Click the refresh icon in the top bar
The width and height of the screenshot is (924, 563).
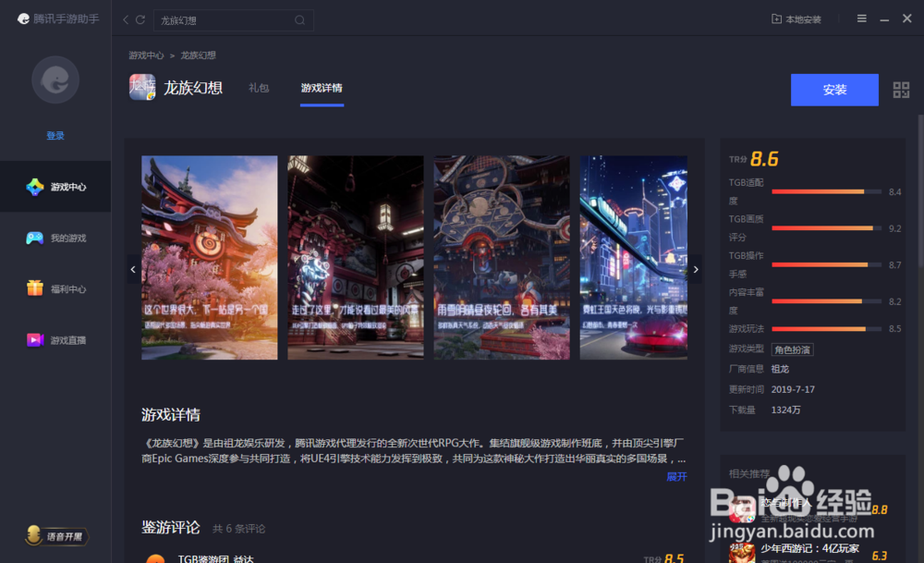point(140,20)
